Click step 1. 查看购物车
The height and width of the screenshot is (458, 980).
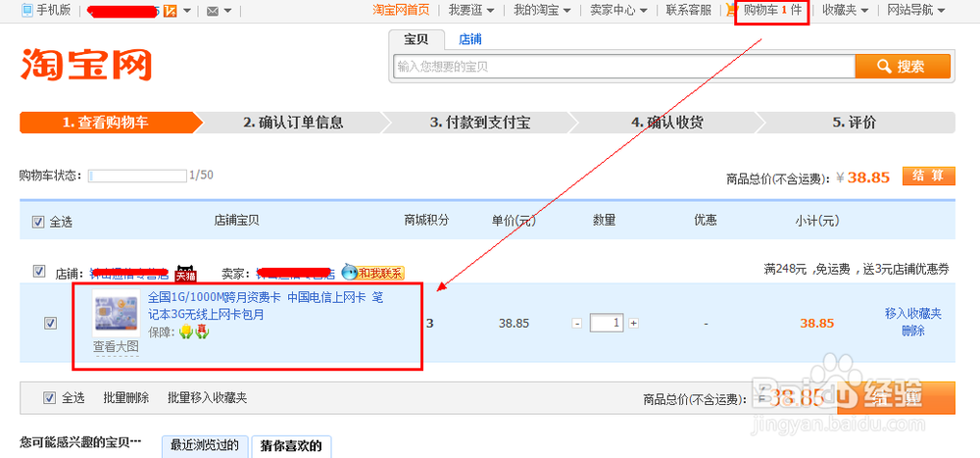click(x=111, y=123)
